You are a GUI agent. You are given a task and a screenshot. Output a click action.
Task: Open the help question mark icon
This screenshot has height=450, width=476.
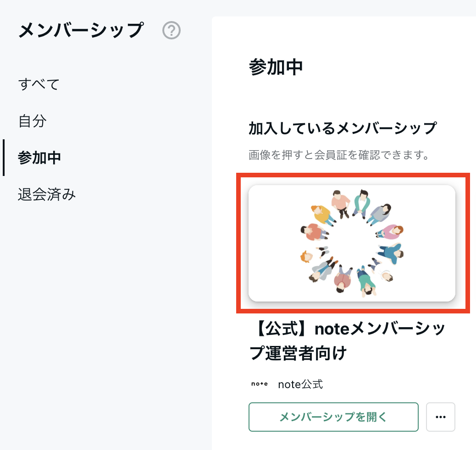(x=171, y=30)
